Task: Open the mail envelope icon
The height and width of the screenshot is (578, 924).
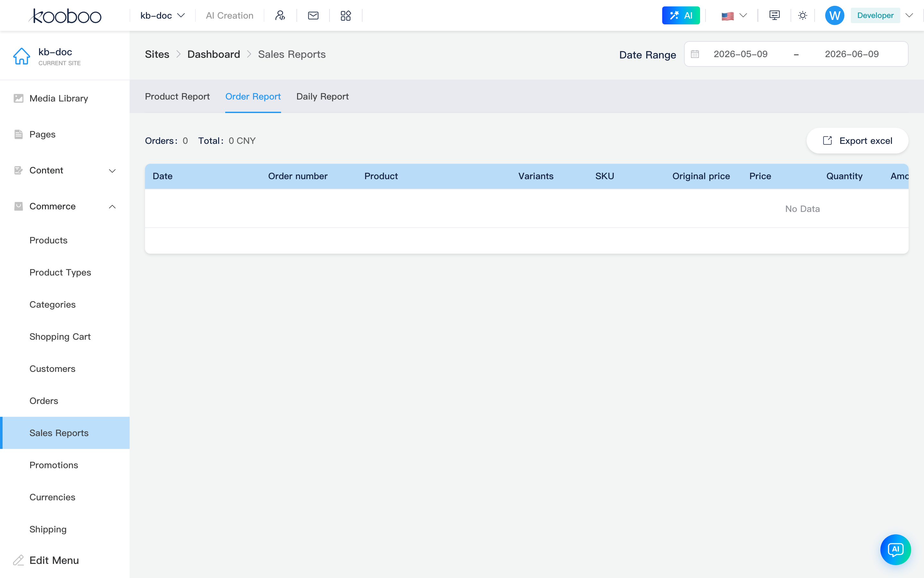Action: tap(313, 16)
